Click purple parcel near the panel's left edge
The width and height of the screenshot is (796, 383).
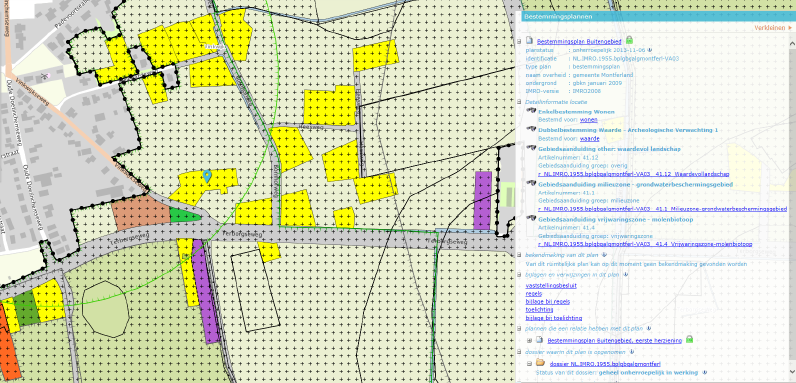[x=483, y=200]
